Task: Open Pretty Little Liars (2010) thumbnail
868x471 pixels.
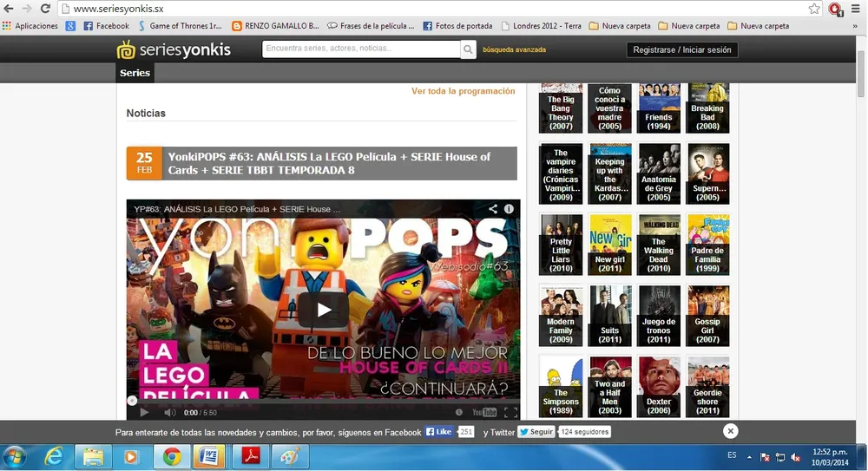Action: [x=561, y=245]
